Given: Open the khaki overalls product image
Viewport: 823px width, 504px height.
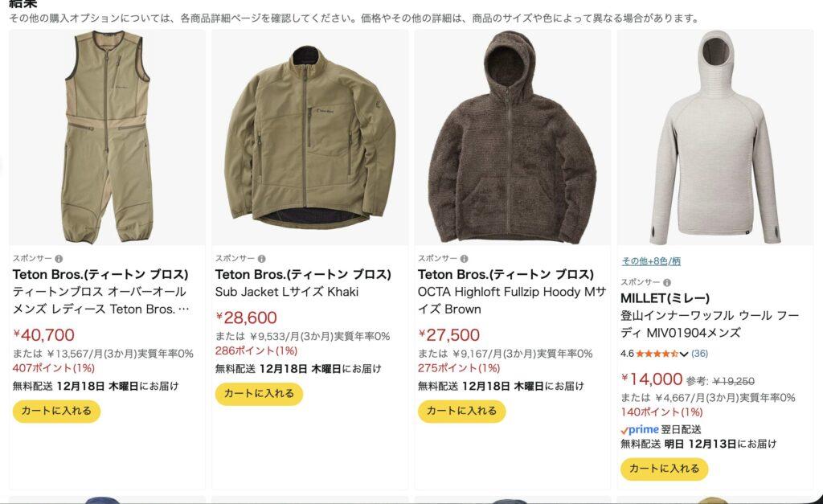Looking at the screenshot, I should (107, 137).
